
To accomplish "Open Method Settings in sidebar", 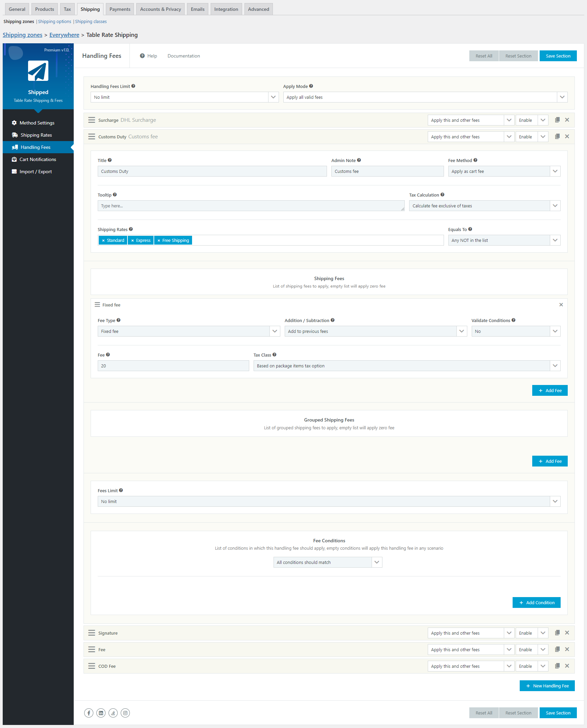I will pyautogui.click(x=38, y=123).
